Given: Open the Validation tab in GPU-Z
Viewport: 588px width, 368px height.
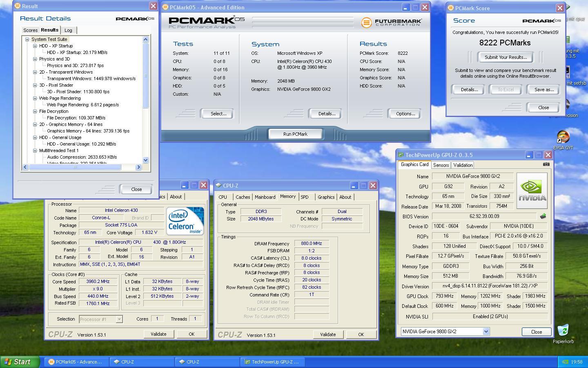Looking at the screenshot, I should pyautogui.click(x=463, y=165).
